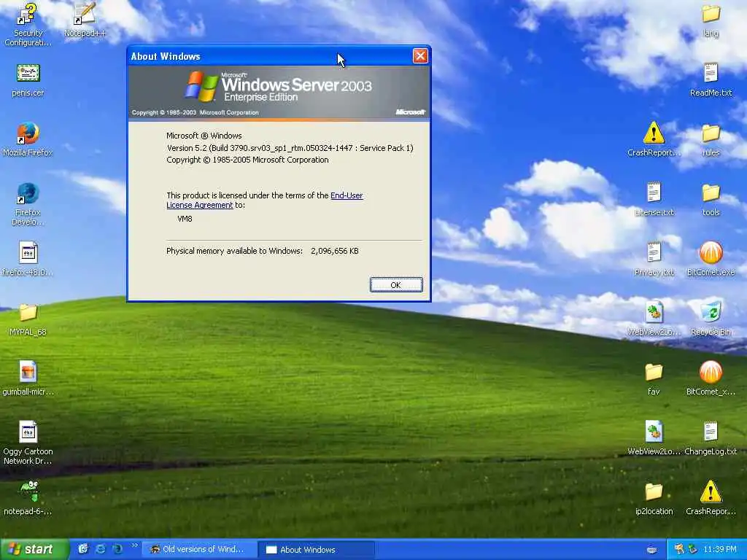747x560 pixels.
Task: Click the third Quick Launch icon
Action: click(x=117, y=549)
